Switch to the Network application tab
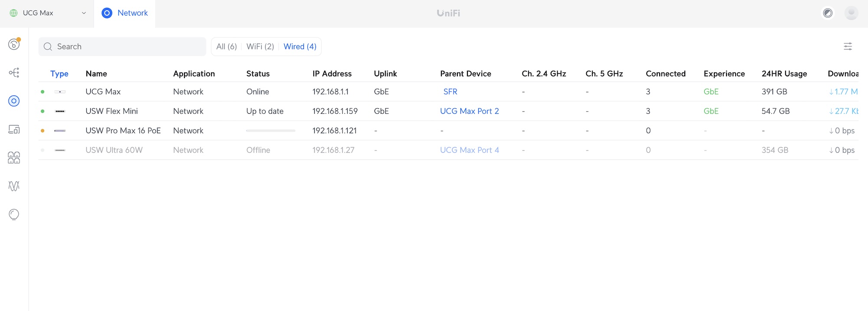The image size is (868, 311). [125, 13]
